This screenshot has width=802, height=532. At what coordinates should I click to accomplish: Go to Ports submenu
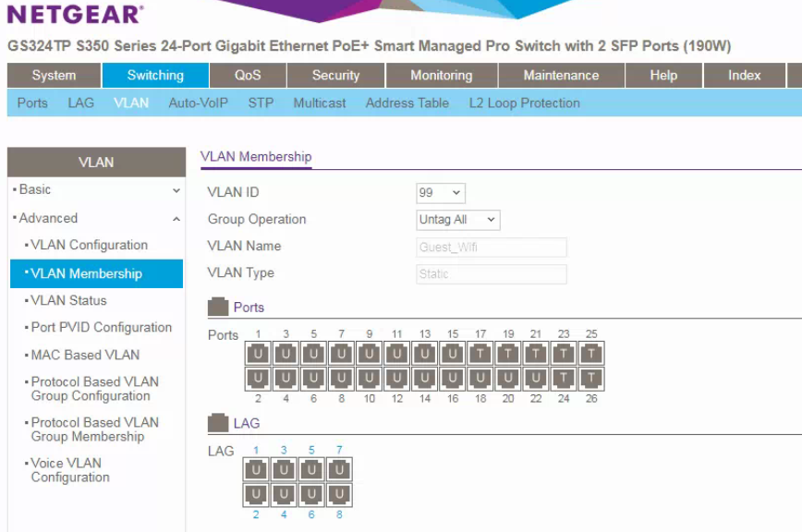pos(32,103)
